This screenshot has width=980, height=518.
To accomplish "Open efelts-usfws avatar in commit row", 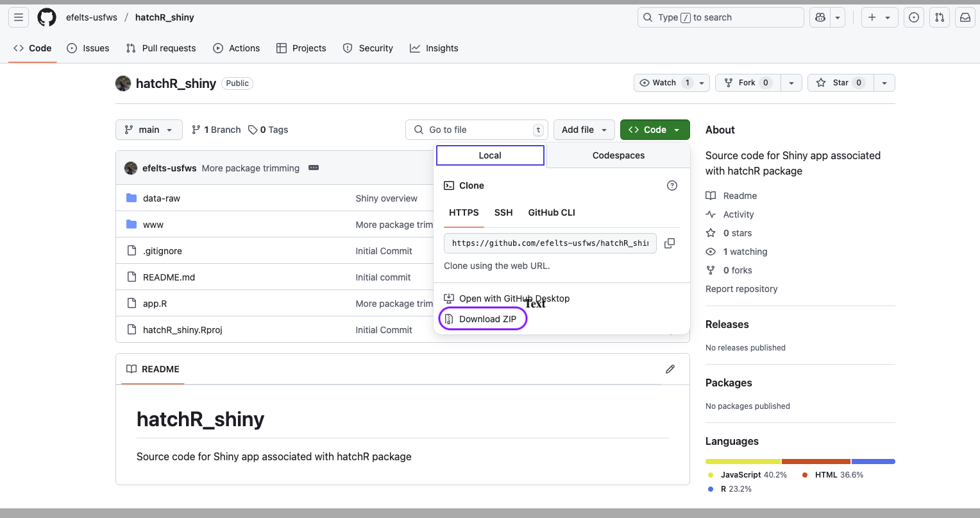I will (x=131, y=168).
